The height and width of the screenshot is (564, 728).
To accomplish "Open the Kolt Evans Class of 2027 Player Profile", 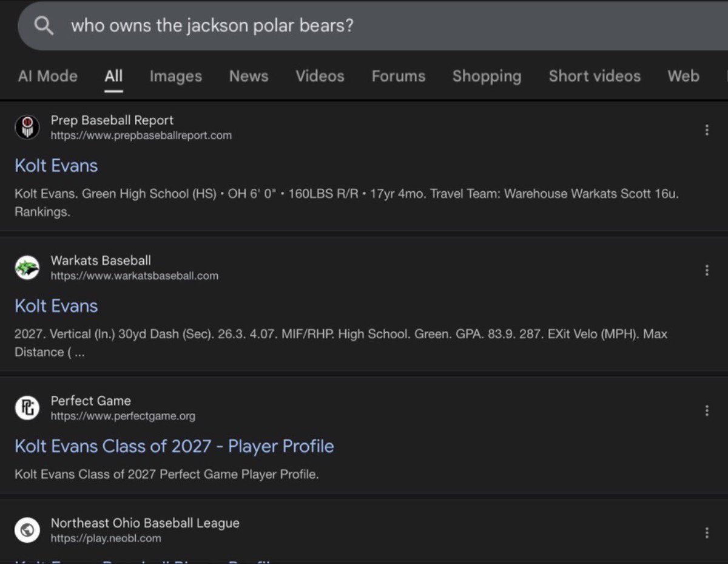I will [x=174, y=446].
